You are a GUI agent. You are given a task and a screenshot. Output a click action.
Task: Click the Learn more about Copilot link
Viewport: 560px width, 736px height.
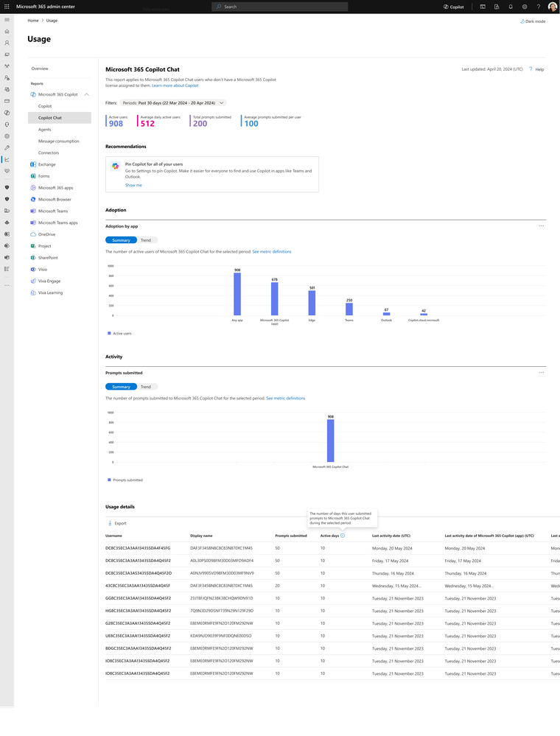click(x=175, y=85)
